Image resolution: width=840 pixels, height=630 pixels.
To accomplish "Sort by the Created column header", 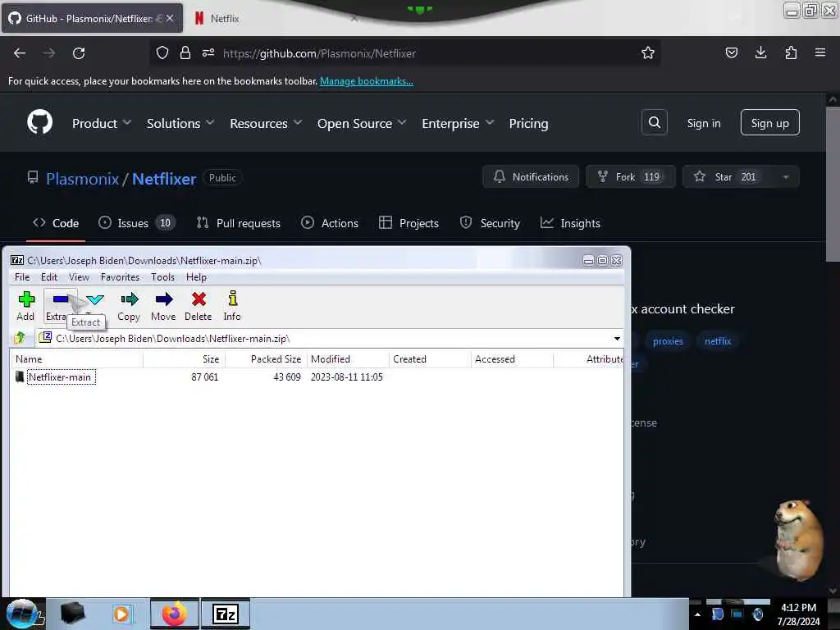I will click(430, 359).
